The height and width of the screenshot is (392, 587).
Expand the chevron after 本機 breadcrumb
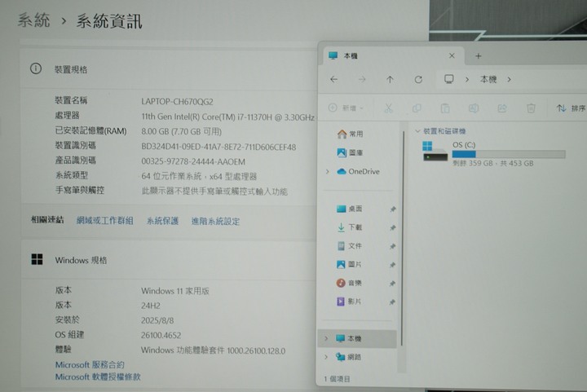509,79
